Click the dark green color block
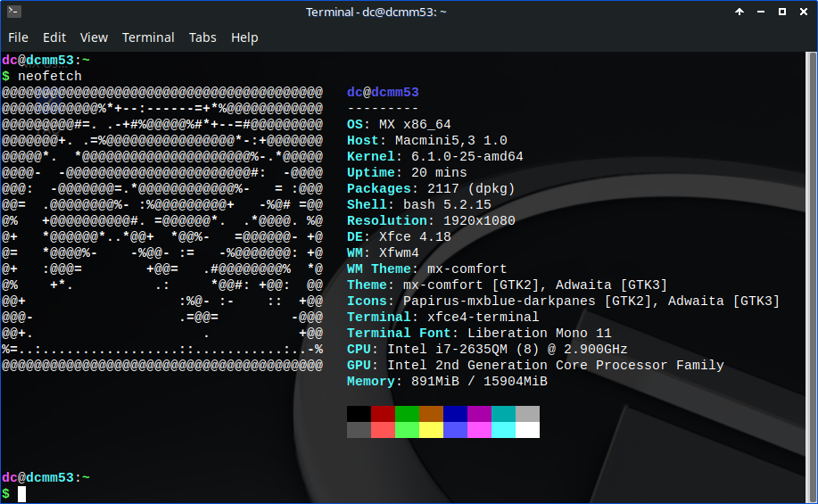 tap(407, 414)
